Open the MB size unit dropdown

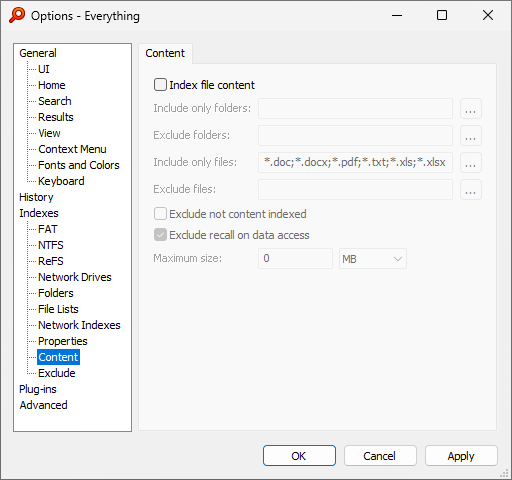pos(373,258)
